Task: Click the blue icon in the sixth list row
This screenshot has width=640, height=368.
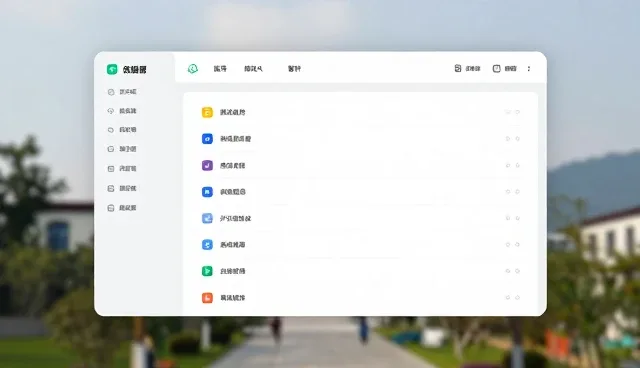Action: point(207,245)
